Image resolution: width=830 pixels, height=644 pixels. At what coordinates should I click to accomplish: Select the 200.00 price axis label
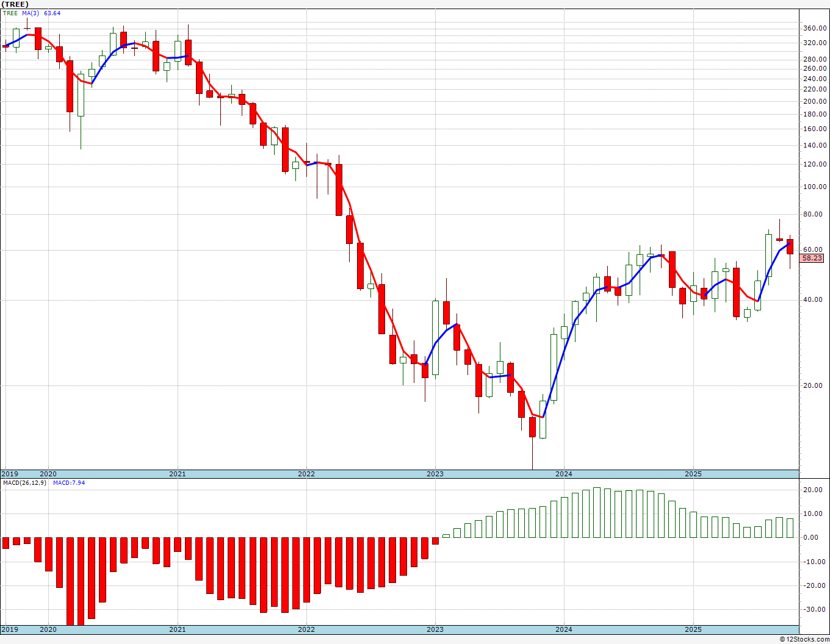(x=815, y=101)
